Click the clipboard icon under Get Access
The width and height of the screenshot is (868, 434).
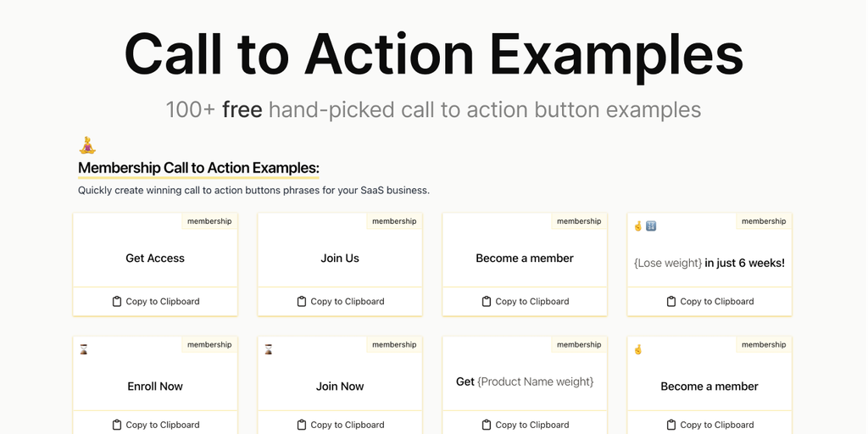[x=117, y=302]
